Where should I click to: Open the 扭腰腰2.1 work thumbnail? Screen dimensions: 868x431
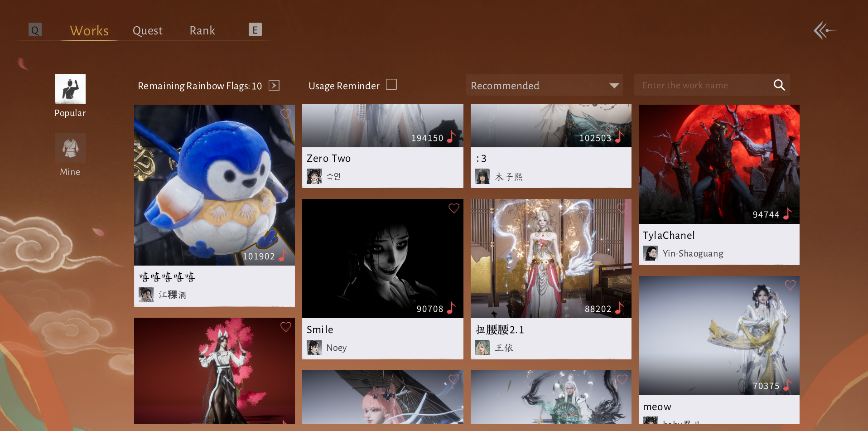pos(551,258)
